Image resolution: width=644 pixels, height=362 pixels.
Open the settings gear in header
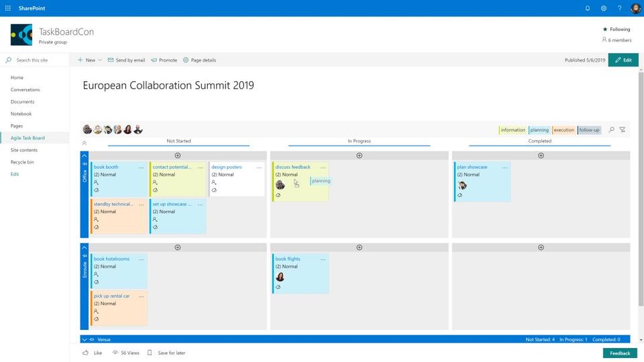click(604, 8)
